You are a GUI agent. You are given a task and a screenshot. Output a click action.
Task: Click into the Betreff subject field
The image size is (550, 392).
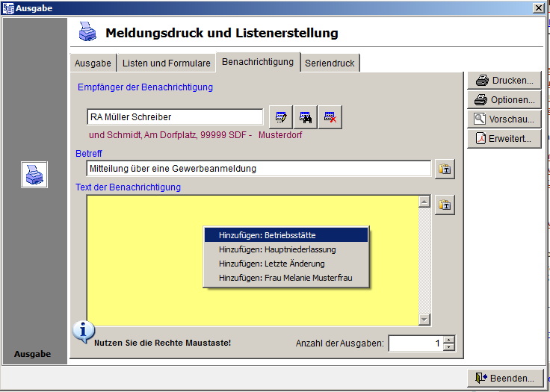coord(258,169)
